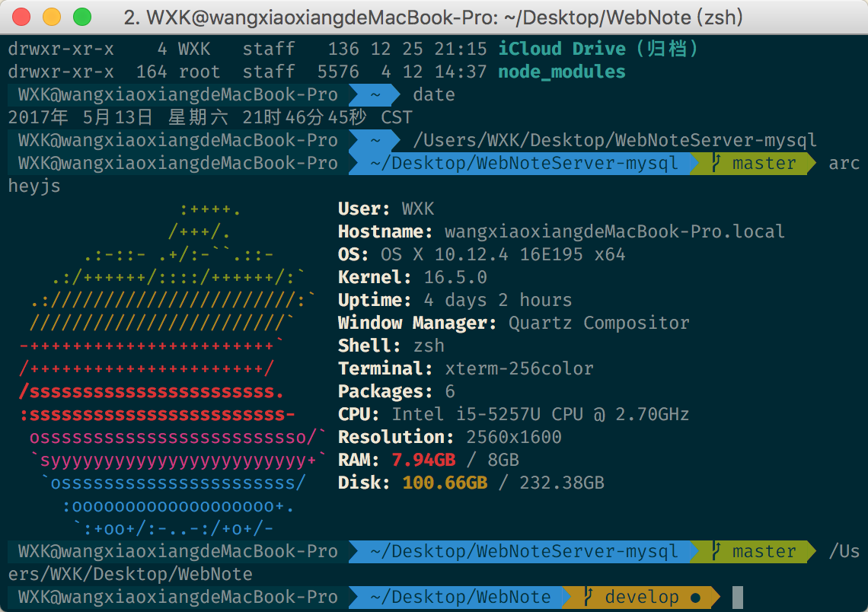The image size is (868, 612).
Task: Click the Window Manager value Quartz Compositor
Action: click(598, 324)
